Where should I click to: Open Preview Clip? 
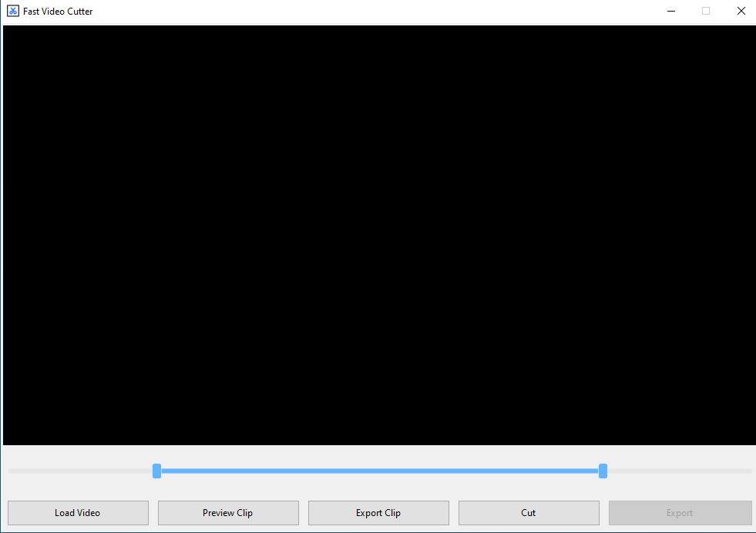pos(228,513)
